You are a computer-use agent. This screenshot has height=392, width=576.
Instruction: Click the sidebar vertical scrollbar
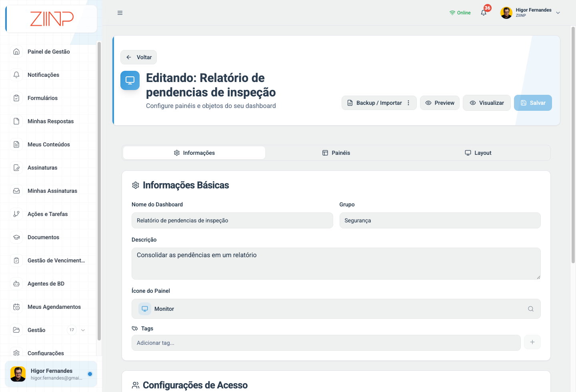click(x=99, y=191)
